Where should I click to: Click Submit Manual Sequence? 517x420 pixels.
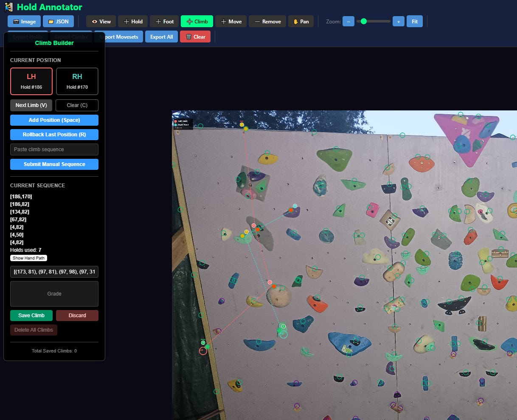tap(54, 164)
